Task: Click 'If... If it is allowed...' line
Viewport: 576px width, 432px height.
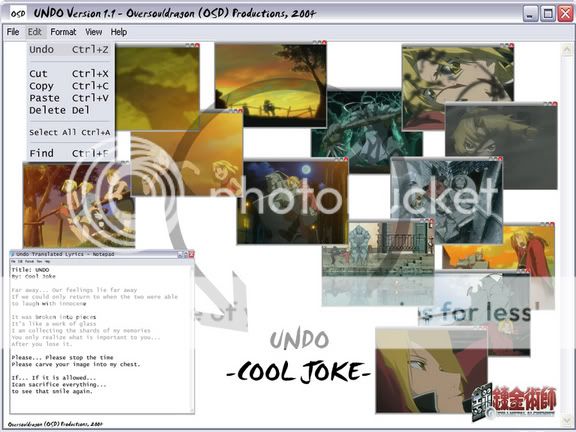Action: [x=54, y=378]
